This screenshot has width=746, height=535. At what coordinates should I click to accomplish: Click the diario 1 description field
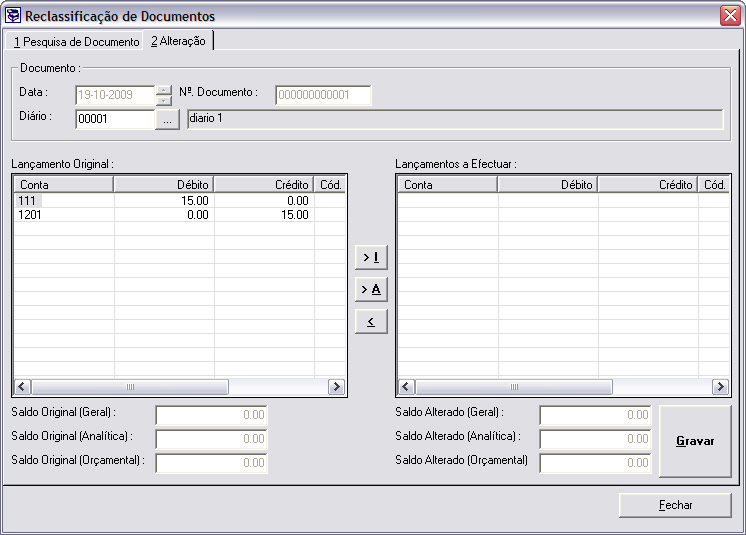point(455,119)
